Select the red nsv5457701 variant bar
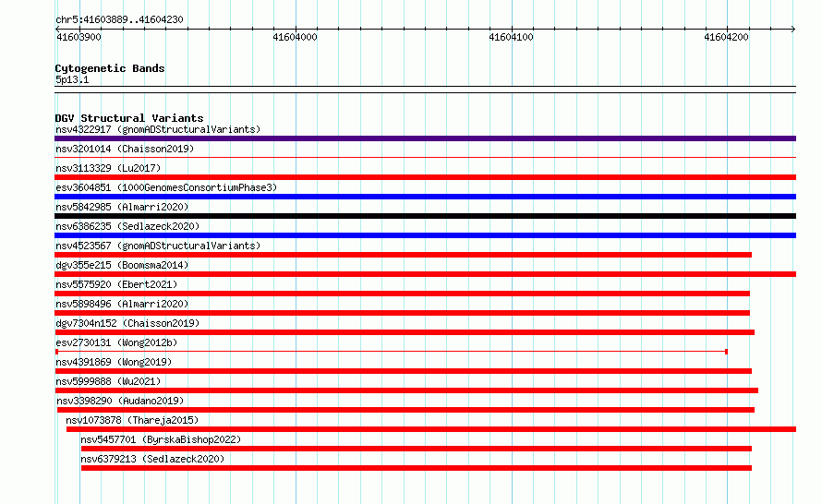 (x=417, y=449)
